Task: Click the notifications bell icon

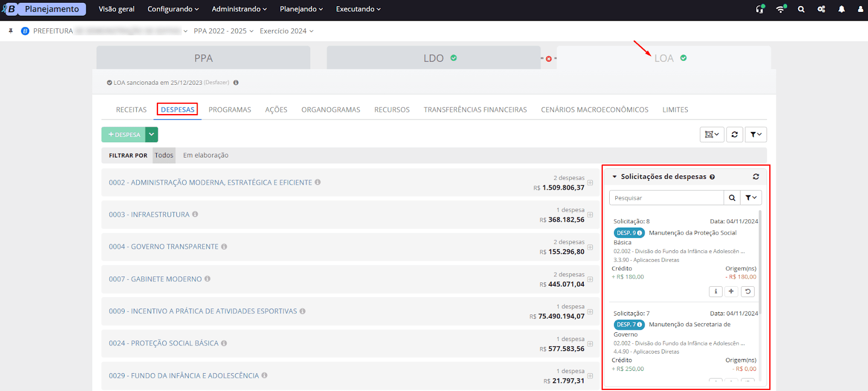Action: (841, 9)
